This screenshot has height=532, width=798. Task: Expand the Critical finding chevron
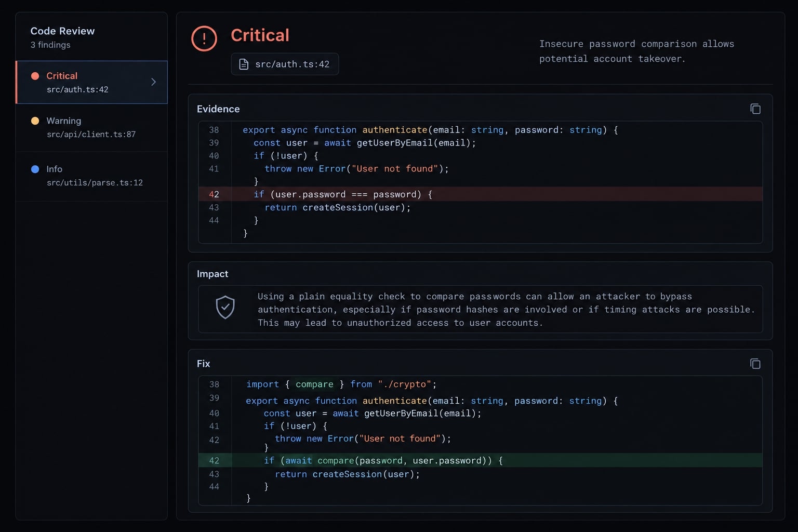coord(153,82)
